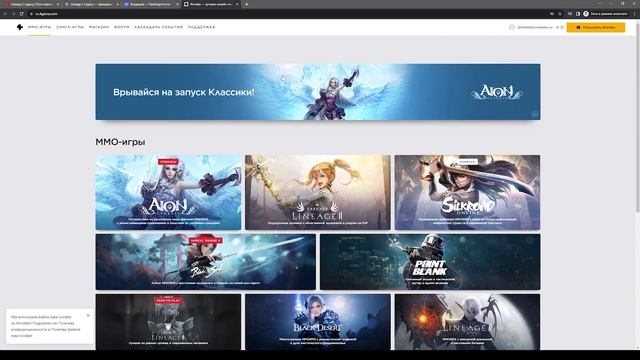Screen dimensions: 640x360
Task: Open the Lineage game card with moon
Action: [x=467, y=322]
